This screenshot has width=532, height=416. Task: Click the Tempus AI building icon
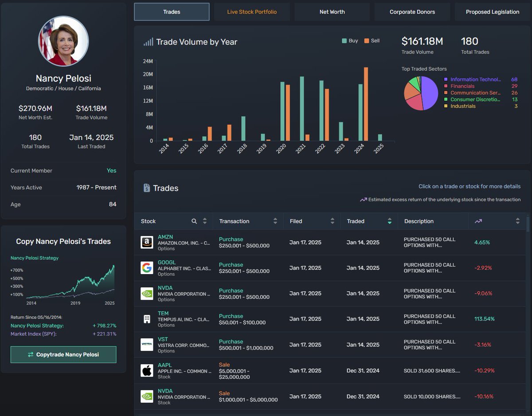point(147,319)
